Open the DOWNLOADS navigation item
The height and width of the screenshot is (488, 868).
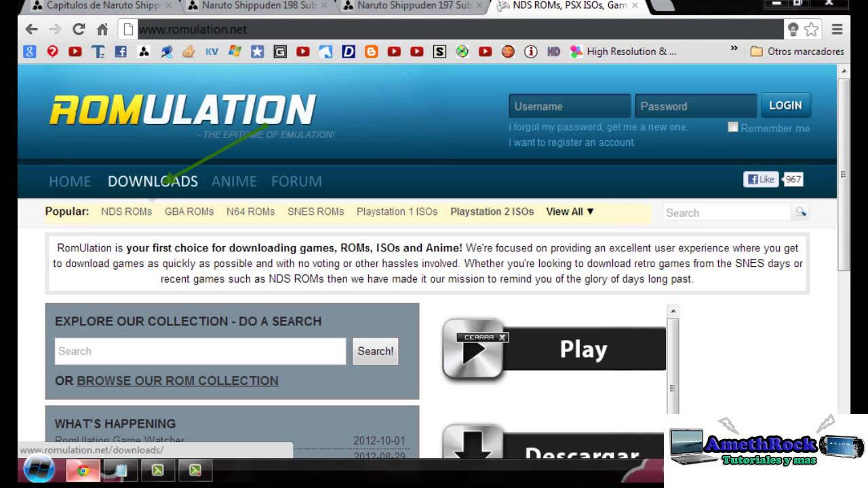(153, 181)
